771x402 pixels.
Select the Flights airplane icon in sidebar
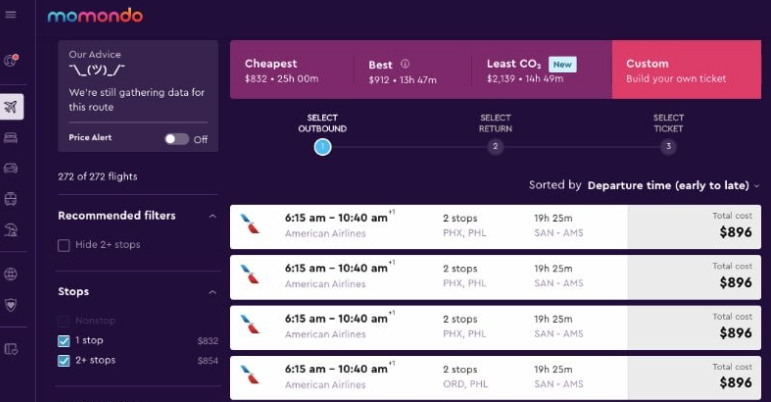[x=12, y=106]
